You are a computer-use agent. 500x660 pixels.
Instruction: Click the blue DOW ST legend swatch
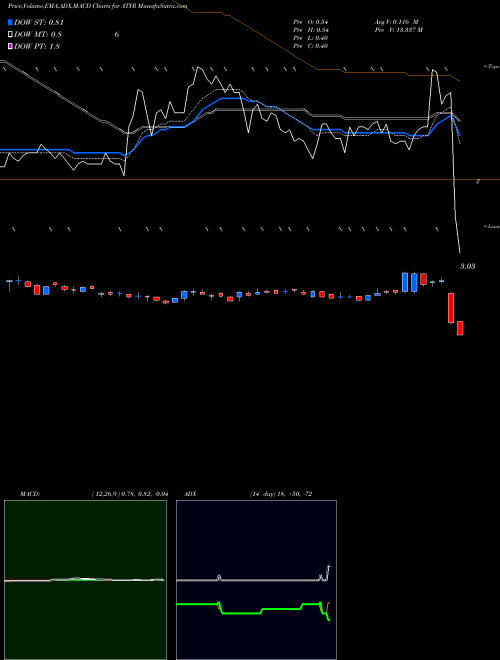point(11,22)
